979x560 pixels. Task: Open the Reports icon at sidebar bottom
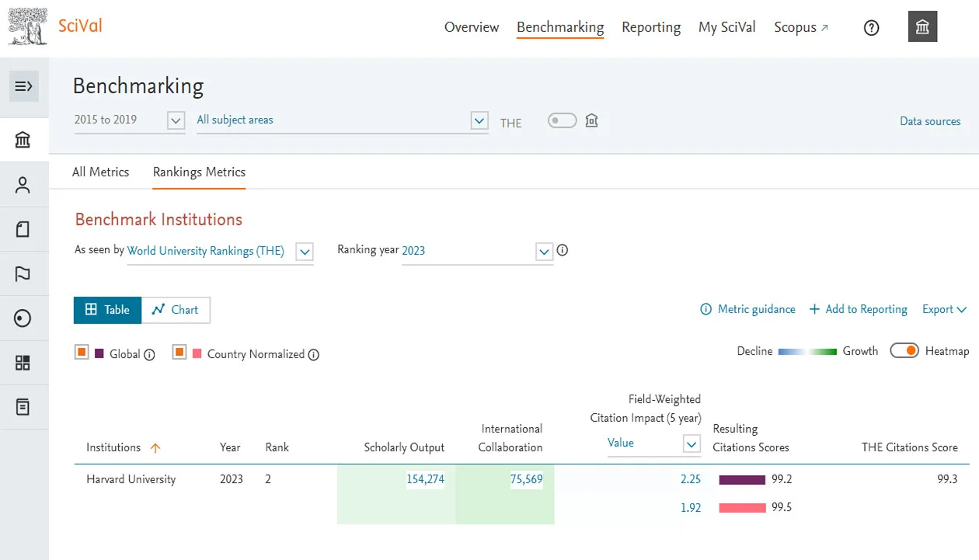click(24, 407)
